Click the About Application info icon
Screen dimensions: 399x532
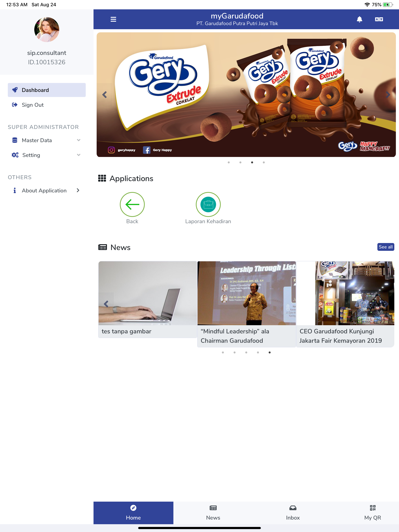click(15, 190)
